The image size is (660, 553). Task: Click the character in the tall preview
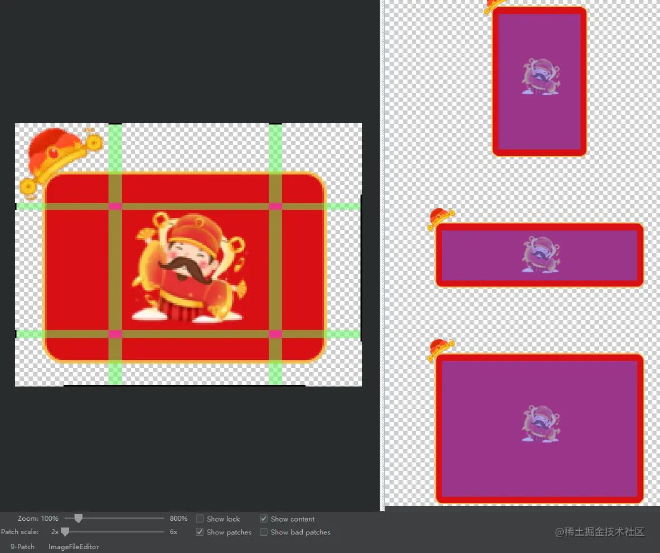click(538, 77)
